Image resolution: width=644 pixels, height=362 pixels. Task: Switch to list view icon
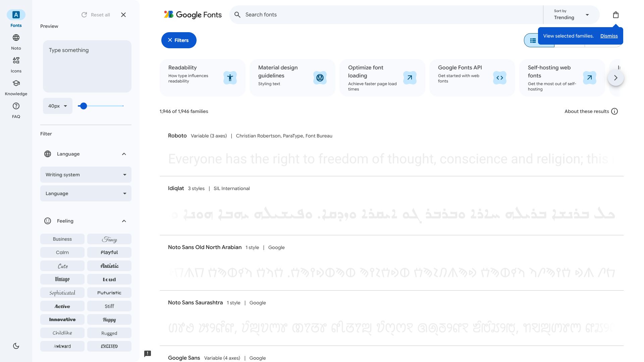click(533, 41)
